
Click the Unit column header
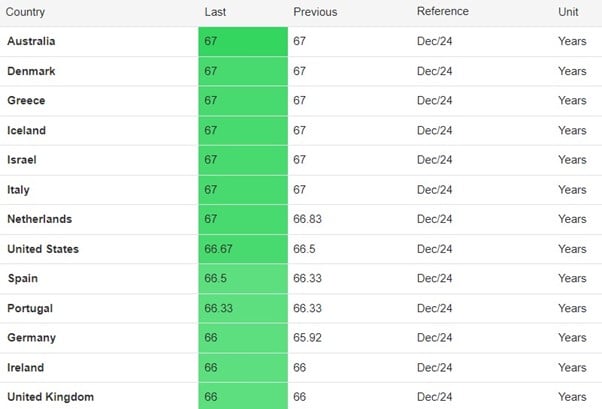(x=568, y=12)
